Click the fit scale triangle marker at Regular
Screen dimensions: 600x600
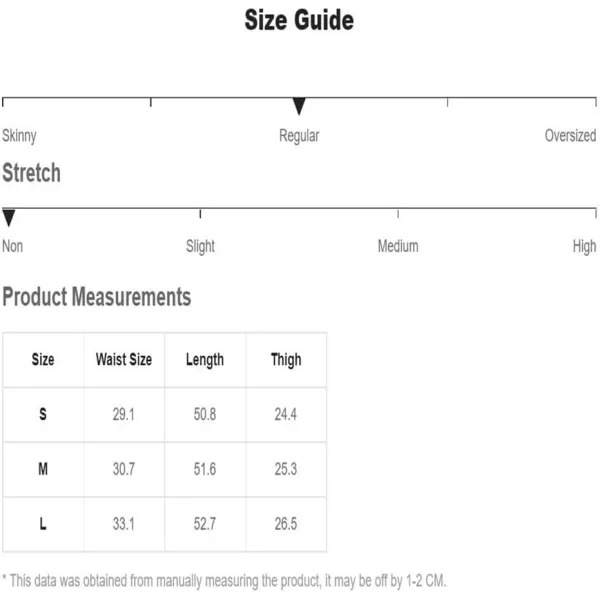(x=299, y=106)
